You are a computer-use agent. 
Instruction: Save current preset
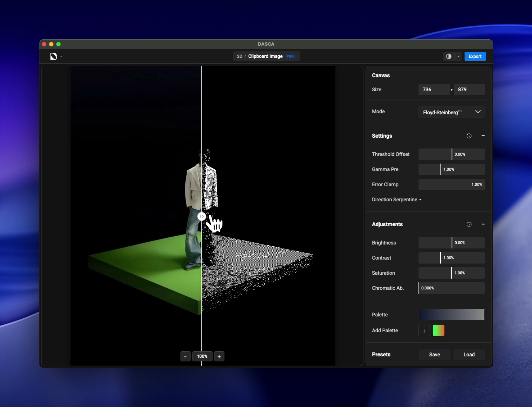[434, 354]
